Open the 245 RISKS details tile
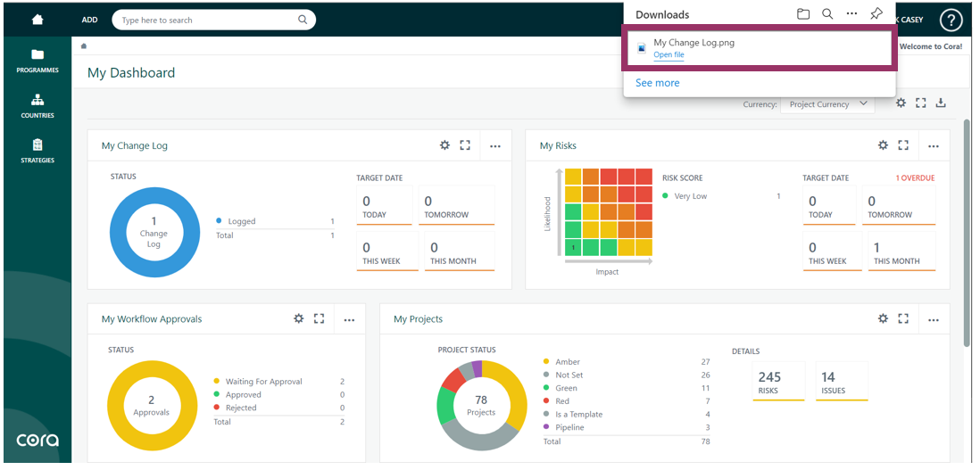 (778, 382)
